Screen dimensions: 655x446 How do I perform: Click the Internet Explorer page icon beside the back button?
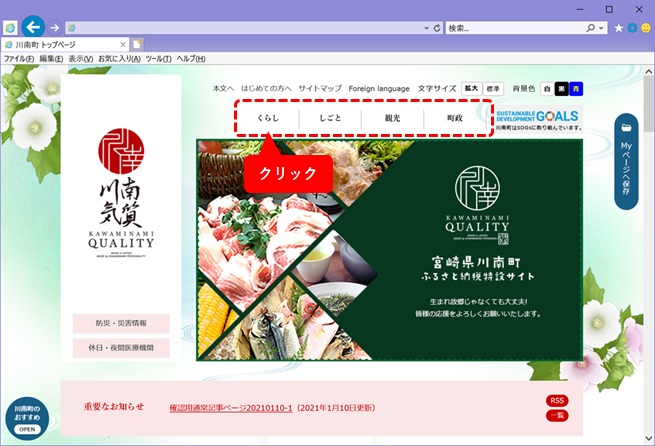pos(10,28)
